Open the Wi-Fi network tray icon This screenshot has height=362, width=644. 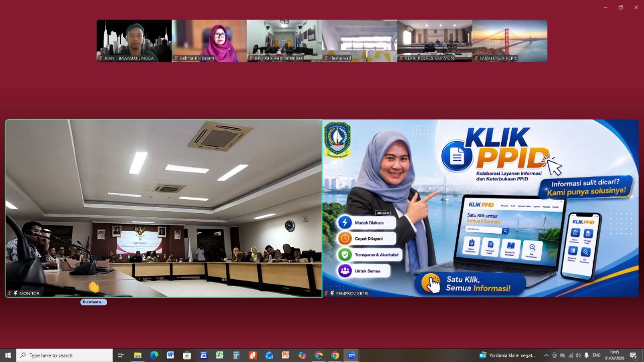click(571, 355)
